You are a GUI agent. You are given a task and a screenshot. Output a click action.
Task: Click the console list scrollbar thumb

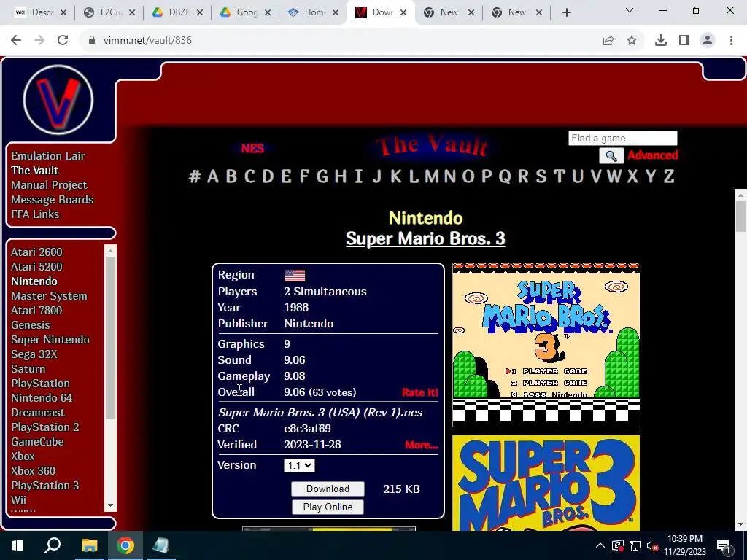[111, 337]
